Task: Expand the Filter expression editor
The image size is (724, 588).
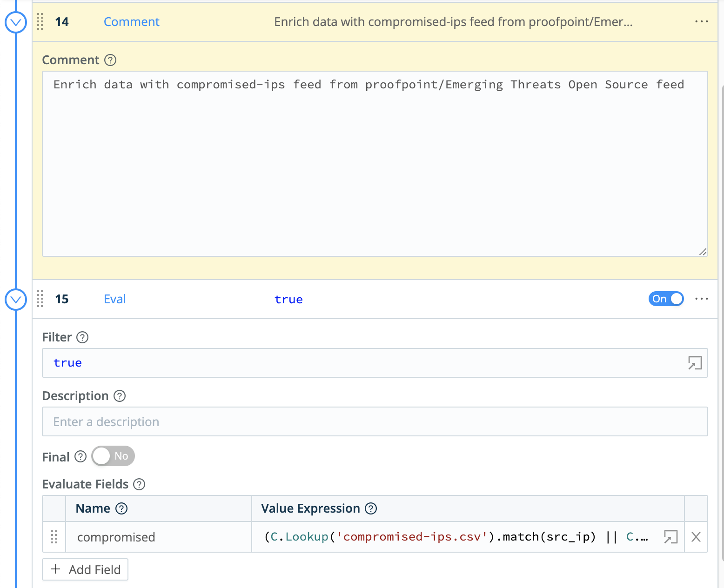Action: 695,363
